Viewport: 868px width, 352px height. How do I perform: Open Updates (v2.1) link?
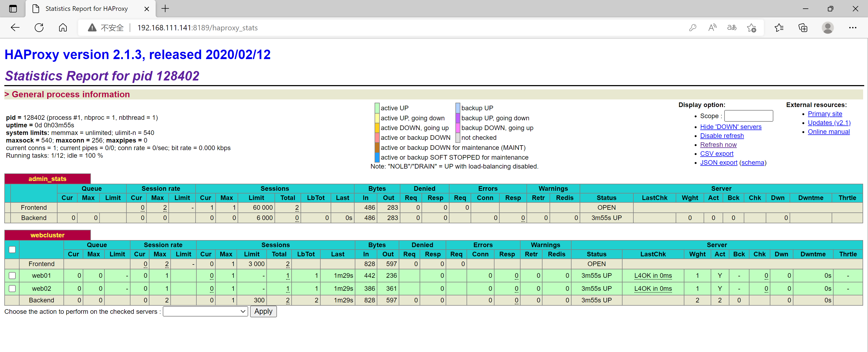(829, 123)
